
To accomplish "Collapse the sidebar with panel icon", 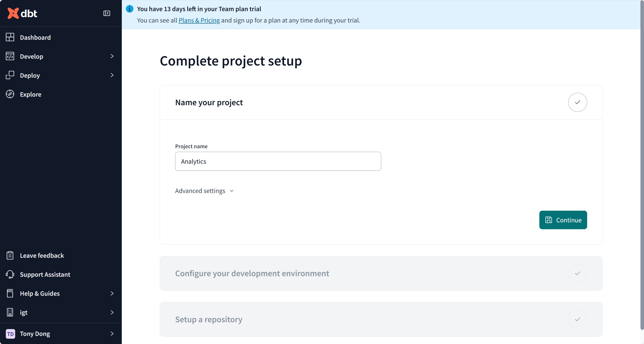I will click(x=107, y=13).
